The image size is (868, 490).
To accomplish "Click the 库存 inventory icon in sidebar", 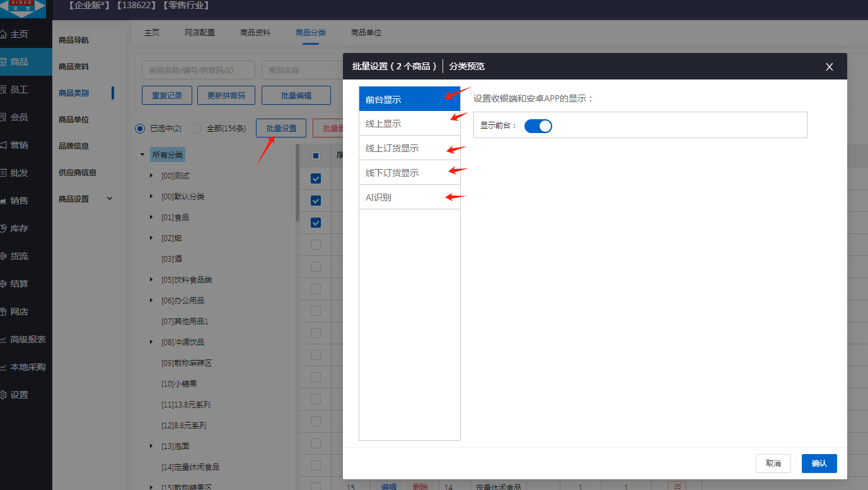I will [3, 228].
